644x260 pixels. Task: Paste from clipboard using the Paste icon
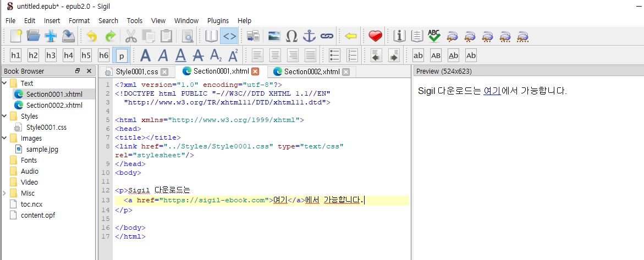(166, 36)
